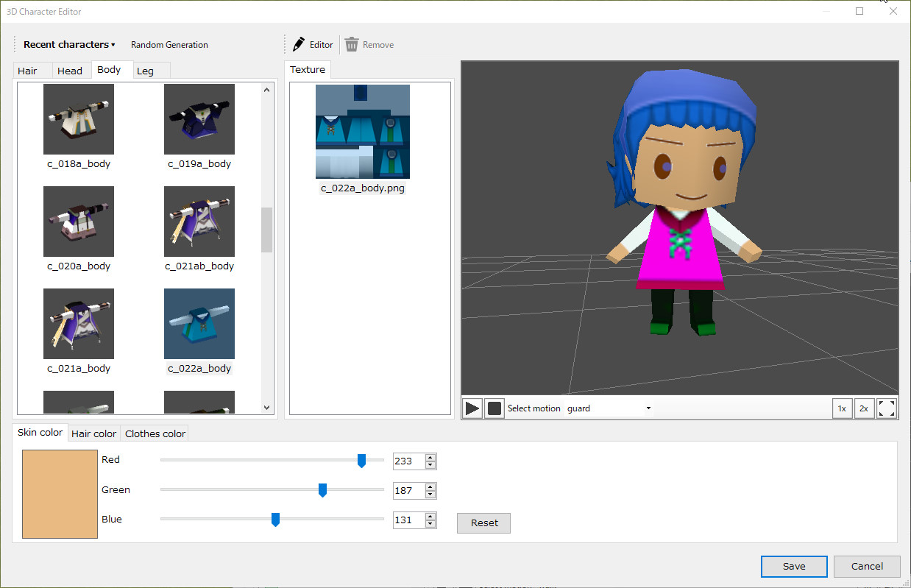Viewport: 911px width, 588px height.
Task: Open the Clothes color tab
Action: point(154,433)
